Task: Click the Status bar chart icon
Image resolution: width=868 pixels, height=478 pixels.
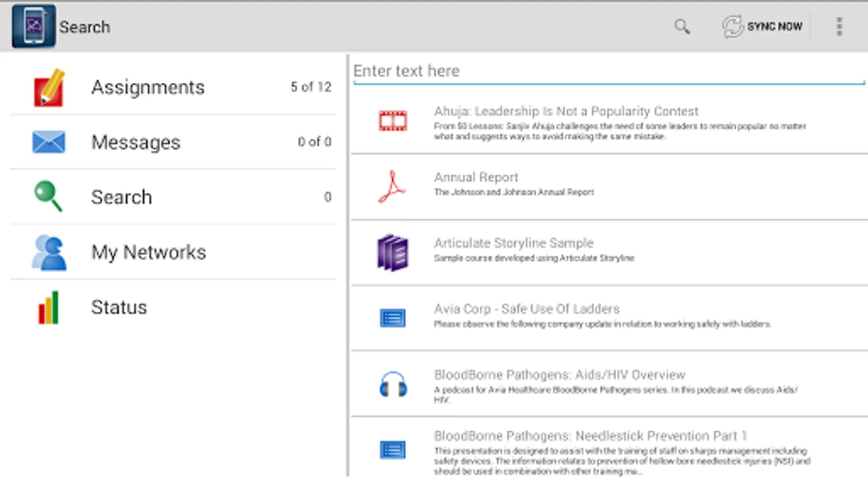Action: coord(48,308)
